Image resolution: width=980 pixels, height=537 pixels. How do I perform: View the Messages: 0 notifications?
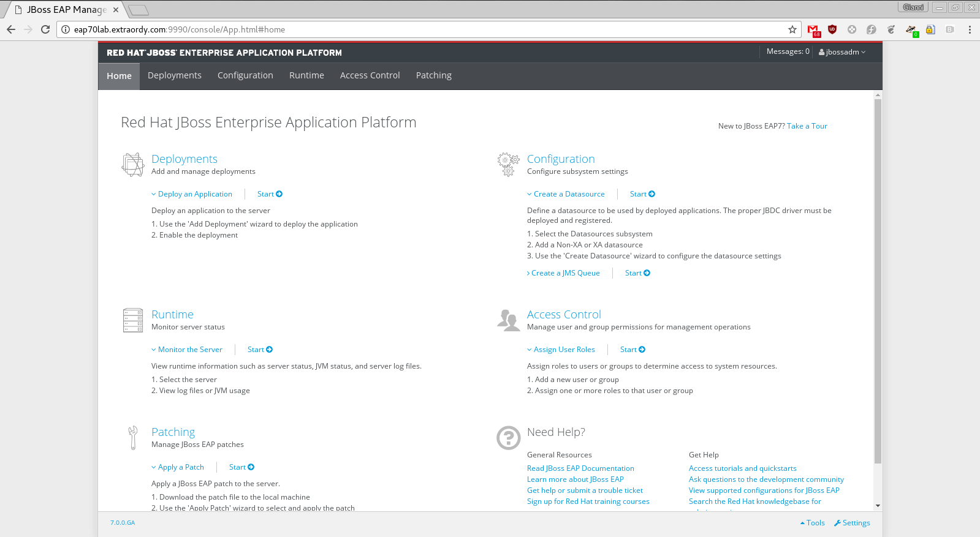click(x=788, y=51)
